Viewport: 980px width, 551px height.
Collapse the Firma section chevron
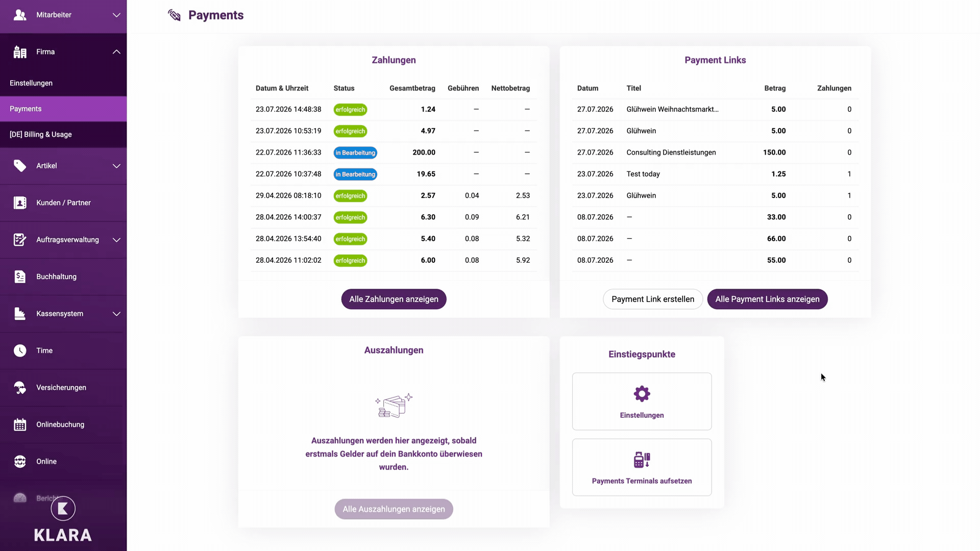(116, 52)
